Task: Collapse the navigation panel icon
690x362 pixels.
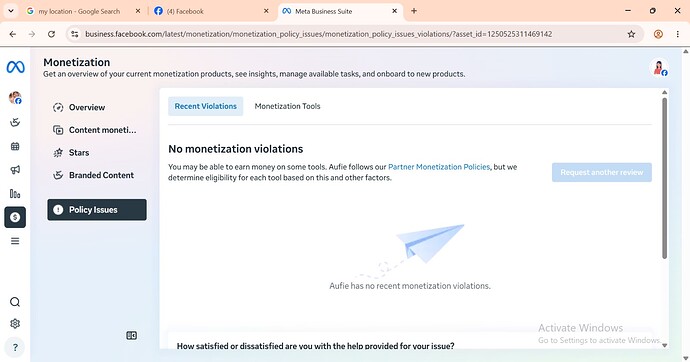Action: (x=132, y=336)
